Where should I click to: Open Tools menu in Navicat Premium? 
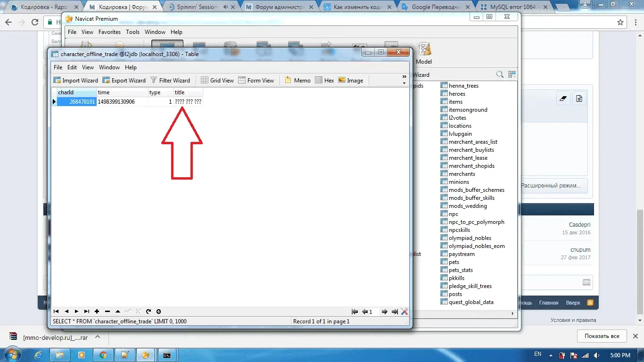pyautogui.click(x=132, y=32)
